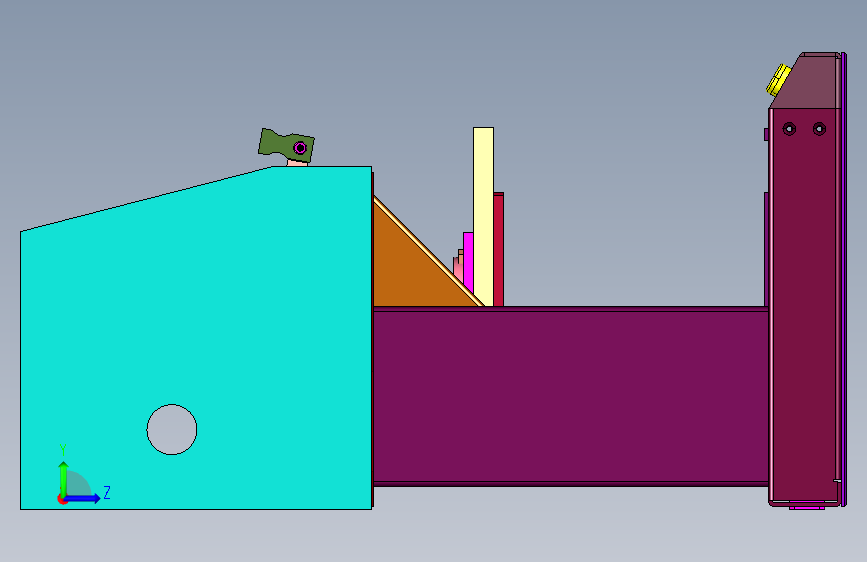Select the tall cream vertical bar
The height and width of the screenshot is (562, 867).
tap(483, 216)
